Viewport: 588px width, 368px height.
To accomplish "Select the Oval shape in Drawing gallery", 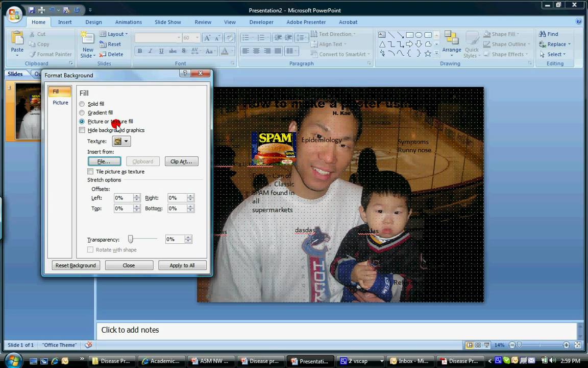I will point(419,35).
